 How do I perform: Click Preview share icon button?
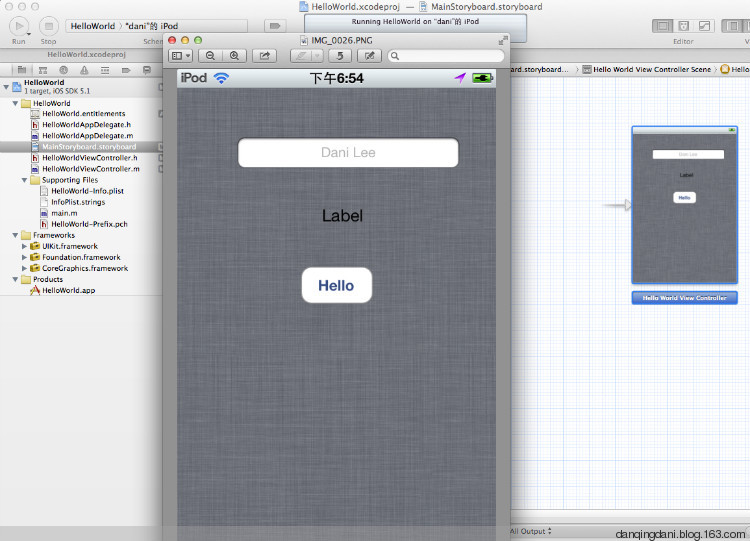tap(265, 56)
